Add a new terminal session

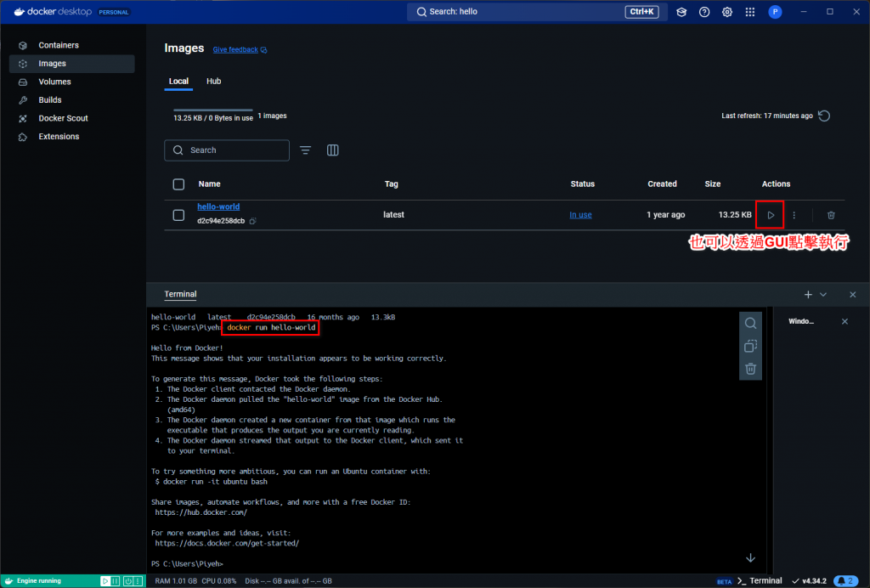point(808,295)
